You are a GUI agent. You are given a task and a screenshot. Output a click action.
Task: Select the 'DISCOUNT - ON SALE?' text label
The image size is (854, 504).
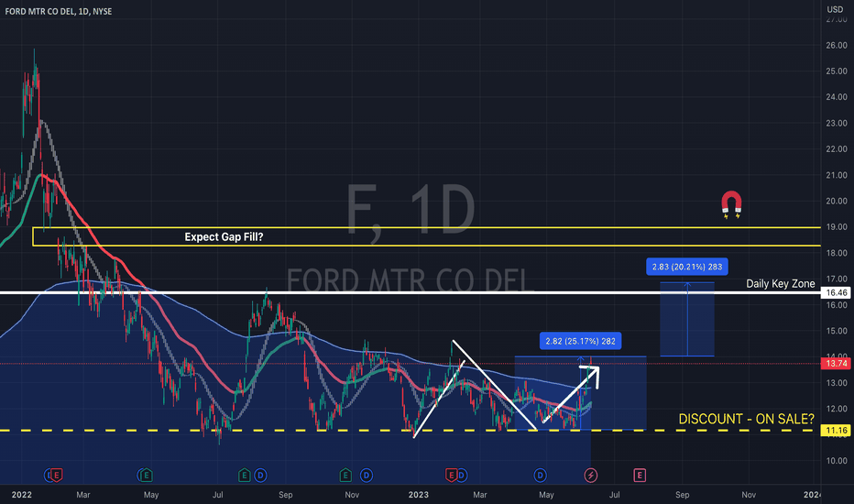coord(746,419)
